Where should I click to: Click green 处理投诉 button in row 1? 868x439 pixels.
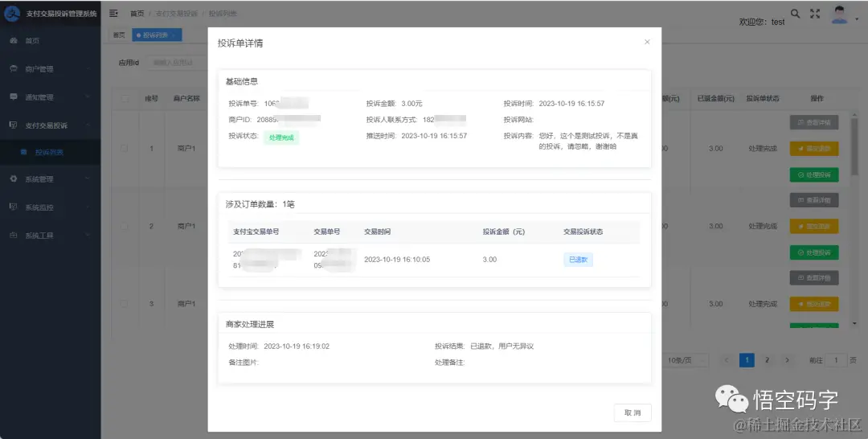(813, 175)
